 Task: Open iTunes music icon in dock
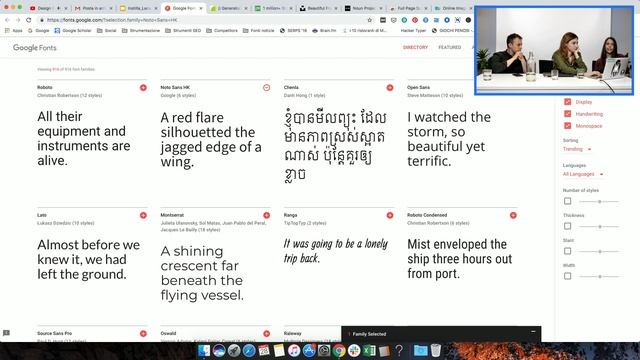pyautogui.click(x=294, y=350)
